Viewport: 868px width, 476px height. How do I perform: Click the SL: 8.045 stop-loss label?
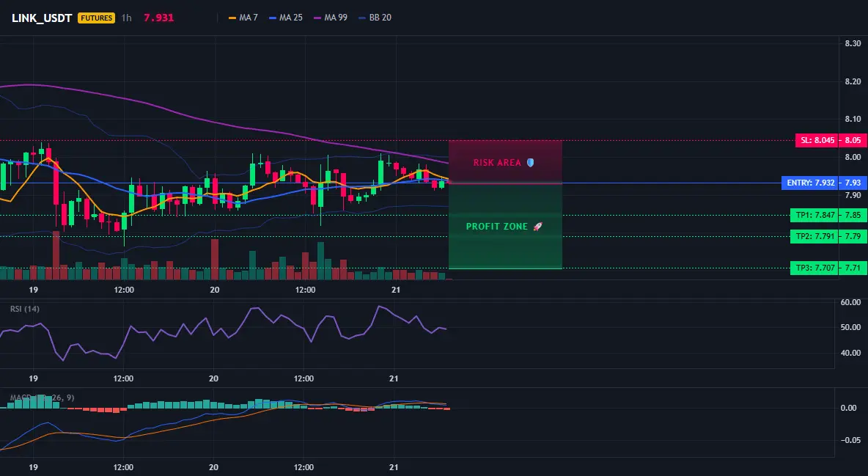[x=817, y=140]
